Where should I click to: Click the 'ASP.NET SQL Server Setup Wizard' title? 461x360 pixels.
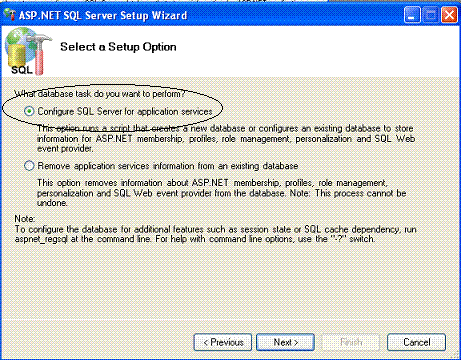coord(103,15)
